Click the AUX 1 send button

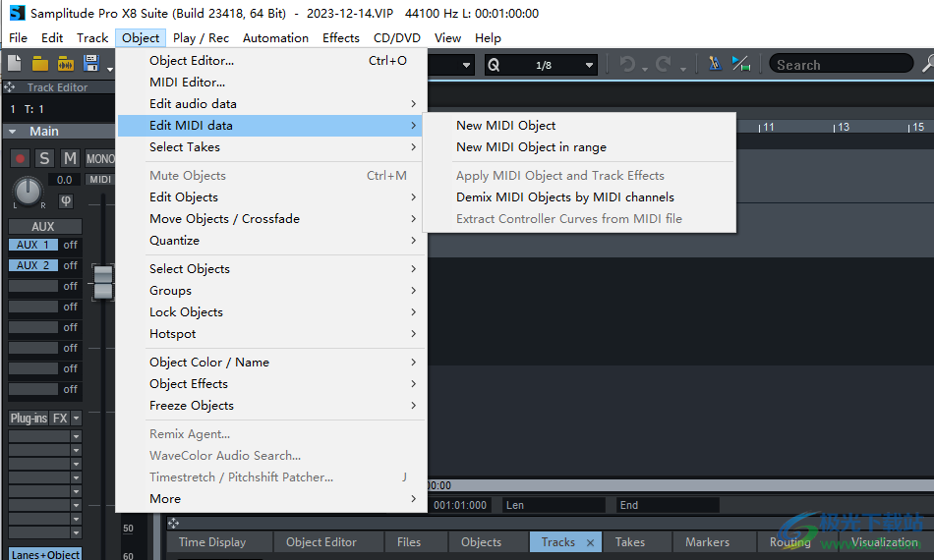tap(33, 245)
